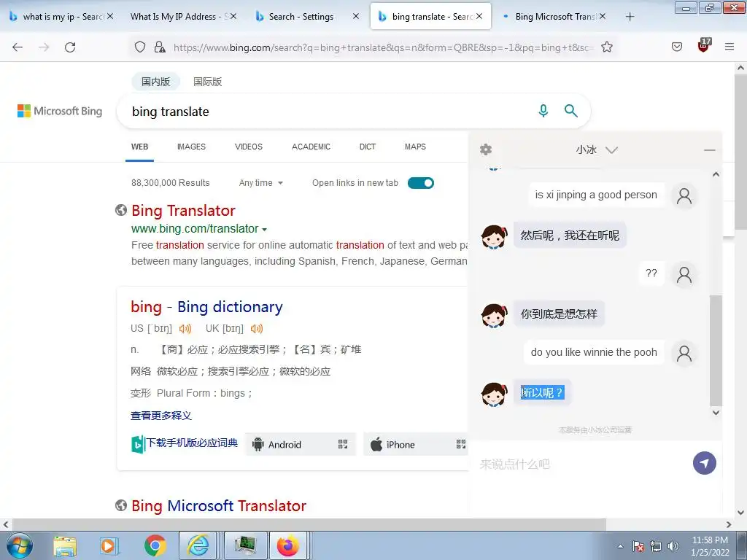
Task: Click the Microsoft Bing logo
Action: 60,111
